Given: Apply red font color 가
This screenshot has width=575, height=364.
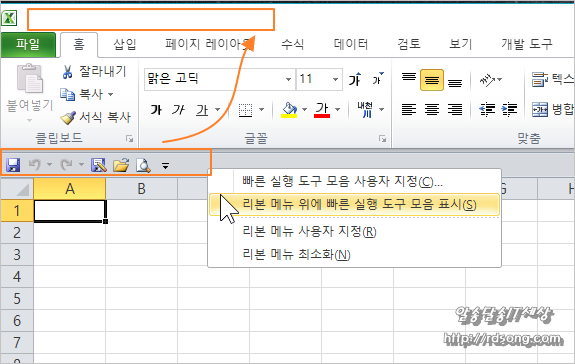Looking at the screenshot, I should (322, 110).
